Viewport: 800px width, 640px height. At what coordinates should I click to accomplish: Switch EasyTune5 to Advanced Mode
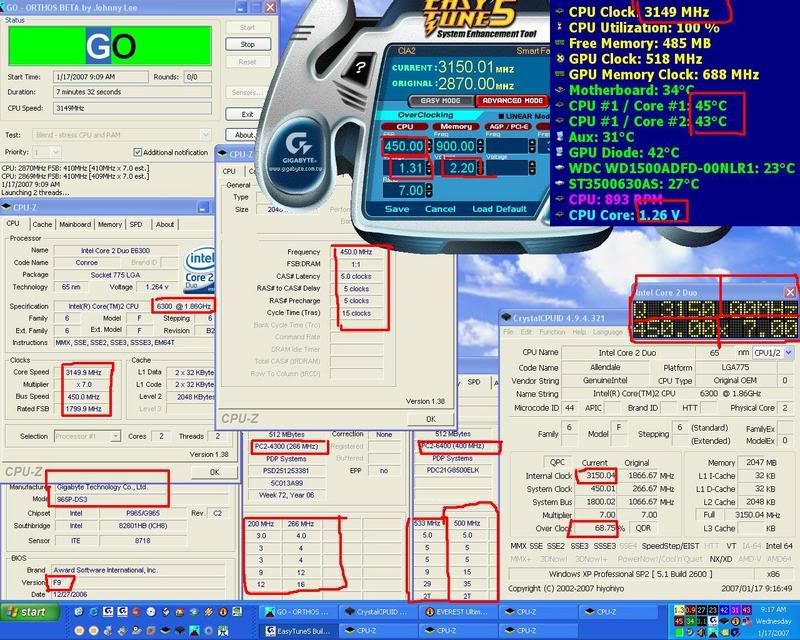[x=512, y=101]
